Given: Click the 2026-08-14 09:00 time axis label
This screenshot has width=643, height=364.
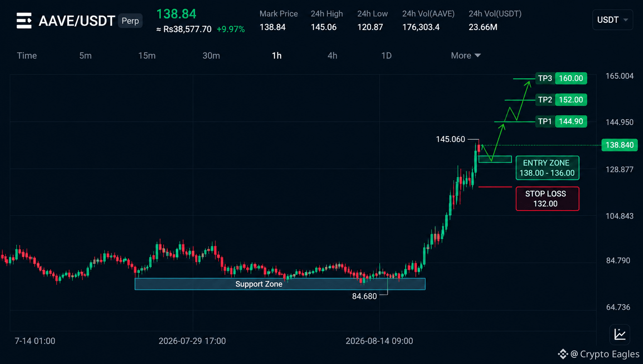Looking at the screenshot, I should 379,341.
